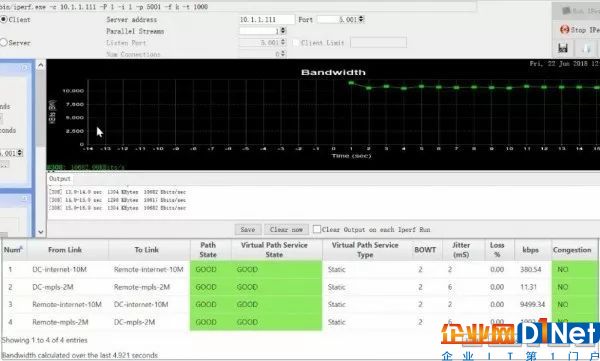Click the left panel collapse icon
This screenshot has width=600, height=361.
coord(25,68)
